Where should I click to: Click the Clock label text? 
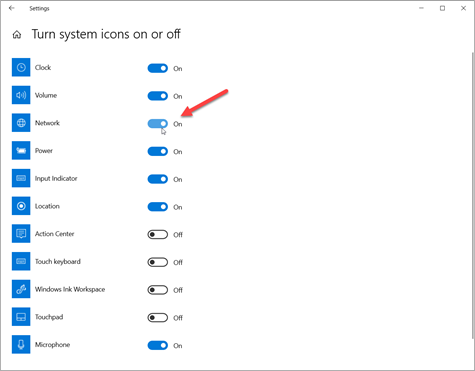click(x=43, y=67)
